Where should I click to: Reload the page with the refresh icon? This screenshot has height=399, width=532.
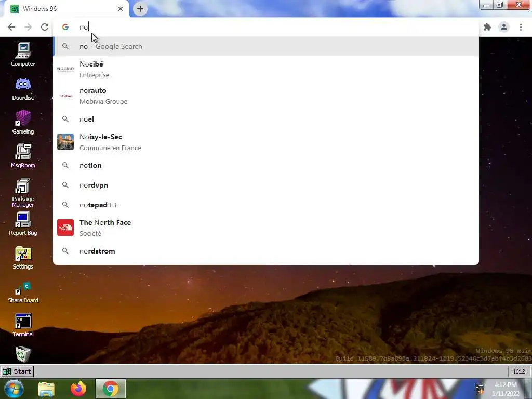point(45,27)
